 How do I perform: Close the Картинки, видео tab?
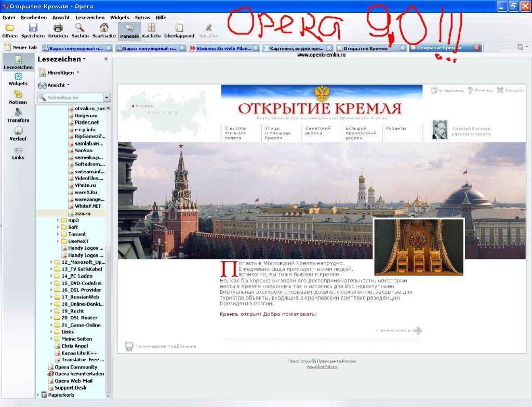(x=329, y=48)
